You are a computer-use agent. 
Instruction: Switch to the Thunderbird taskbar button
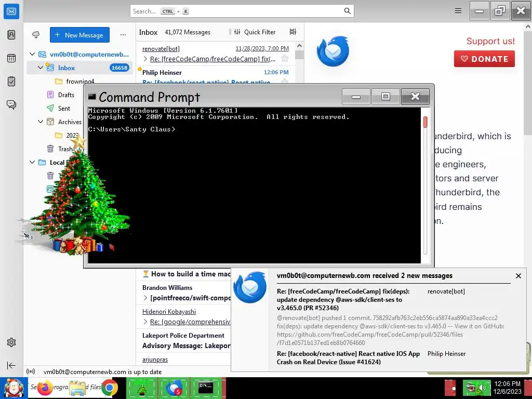tap(174, 388)
